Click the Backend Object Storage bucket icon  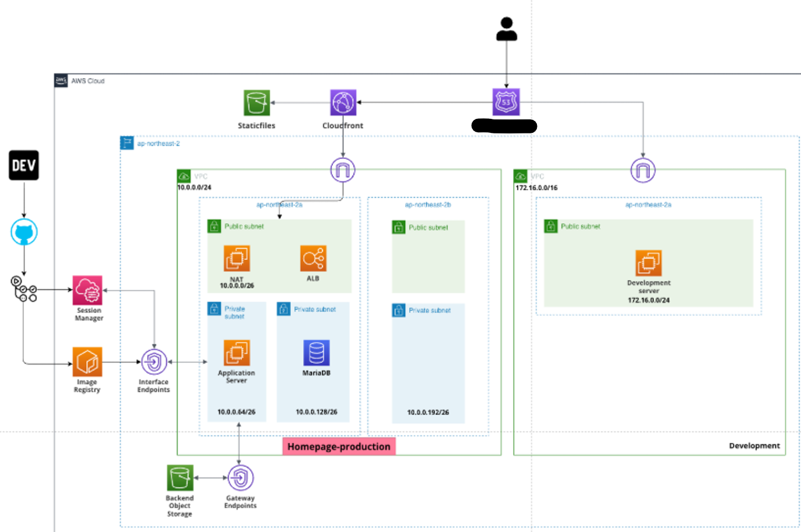(180, 478)
